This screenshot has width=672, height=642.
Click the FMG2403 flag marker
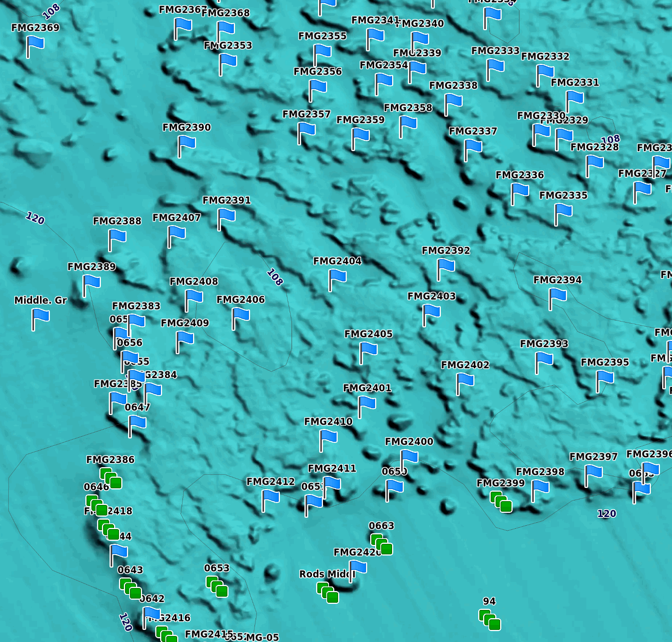pyautogui.click(x=431, y=315)
